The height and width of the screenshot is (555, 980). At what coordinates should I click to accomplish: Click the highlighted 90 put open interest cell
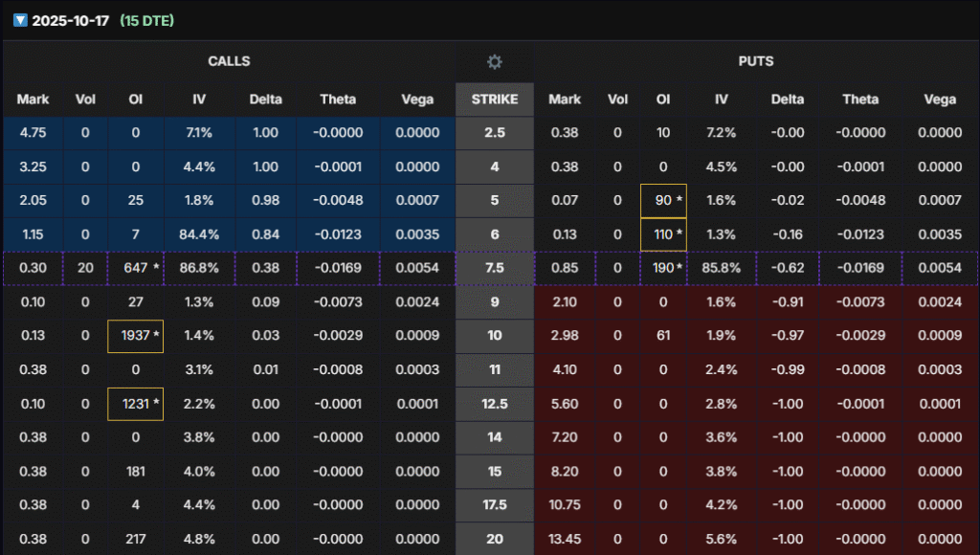click(663, 201)
